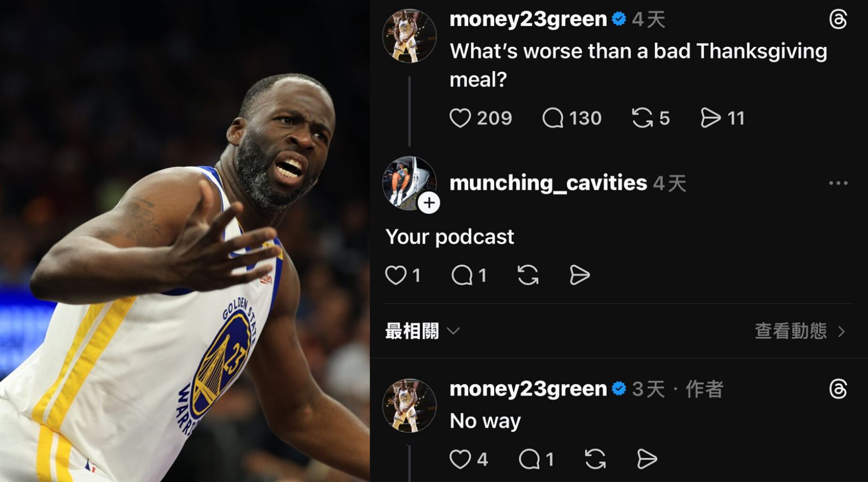Open the 130 replies comment icon
The height and width of the screenshot is (482, 868).
coord(553,118)
